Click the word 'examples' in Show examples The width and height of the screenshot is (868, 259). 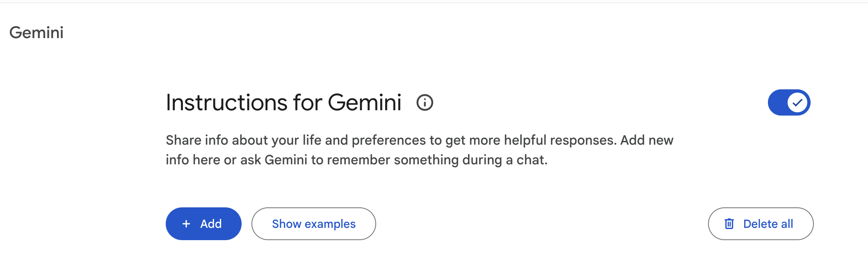(x=330, y=224)
